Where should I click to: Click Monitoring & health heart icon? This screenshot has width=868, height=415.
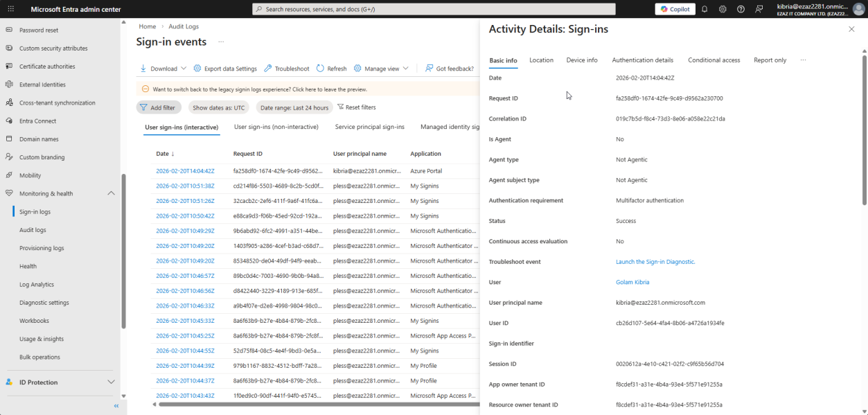[x=9, y=193]
